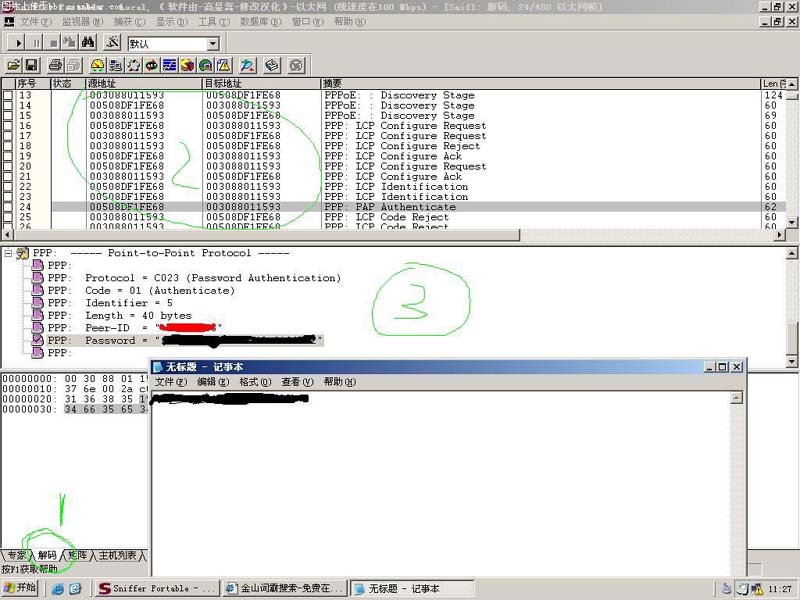Click the save floppy disk icon
This screenshot has height=600, width=800.
31,65
